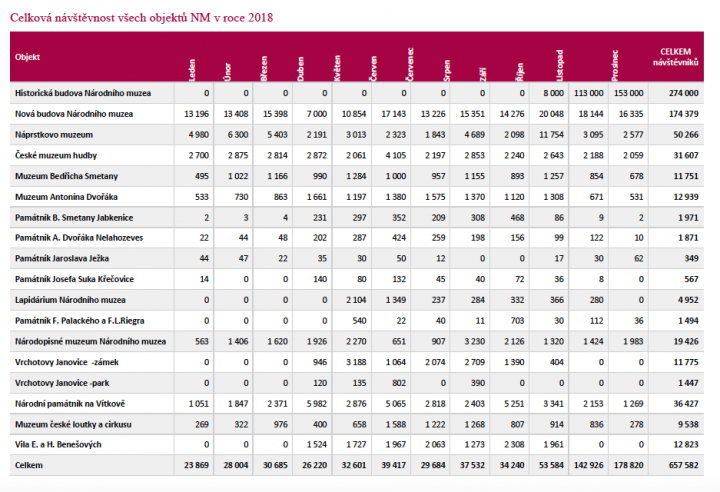The image size is (720, 492).
Task: Select the value 802 in Janovice park row
Action: click(x=399, y=383)
